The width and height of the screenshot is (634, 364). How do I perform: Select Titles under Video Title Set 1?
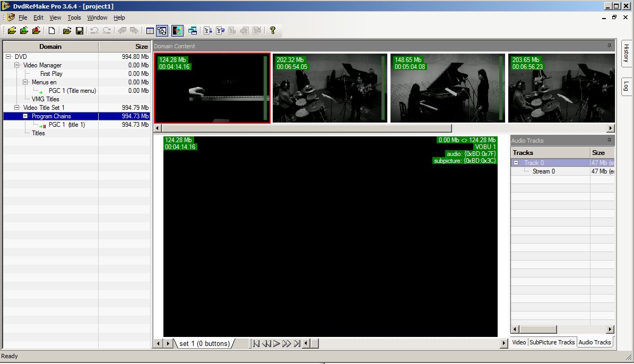[38, 133]
